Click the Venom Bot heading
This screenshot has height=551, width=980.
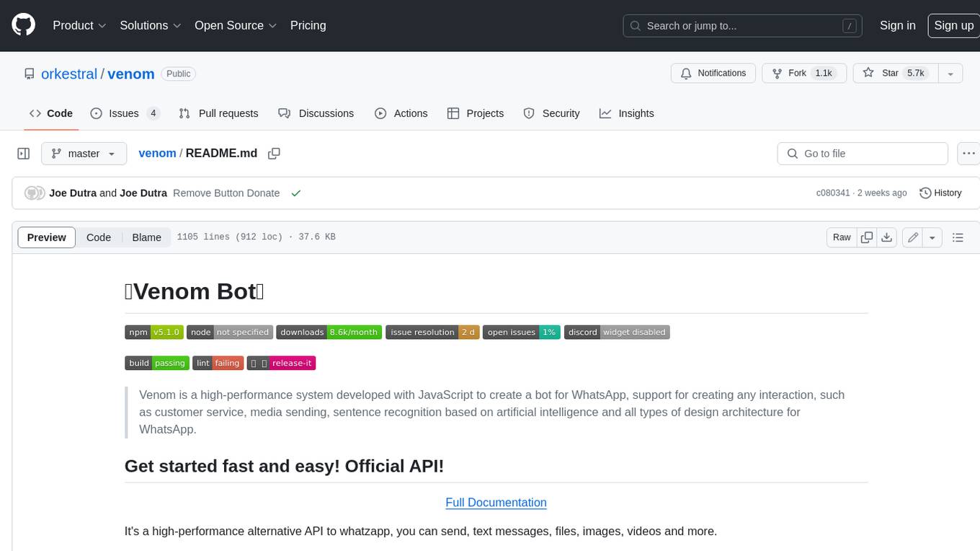[x=195, y=291]
